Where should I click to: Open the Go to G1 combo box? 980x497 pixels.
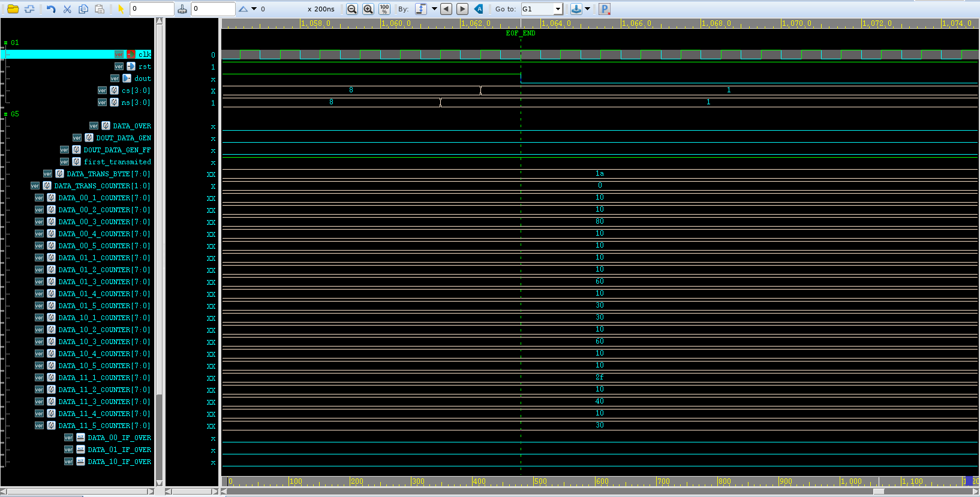[x=542, y=9]
